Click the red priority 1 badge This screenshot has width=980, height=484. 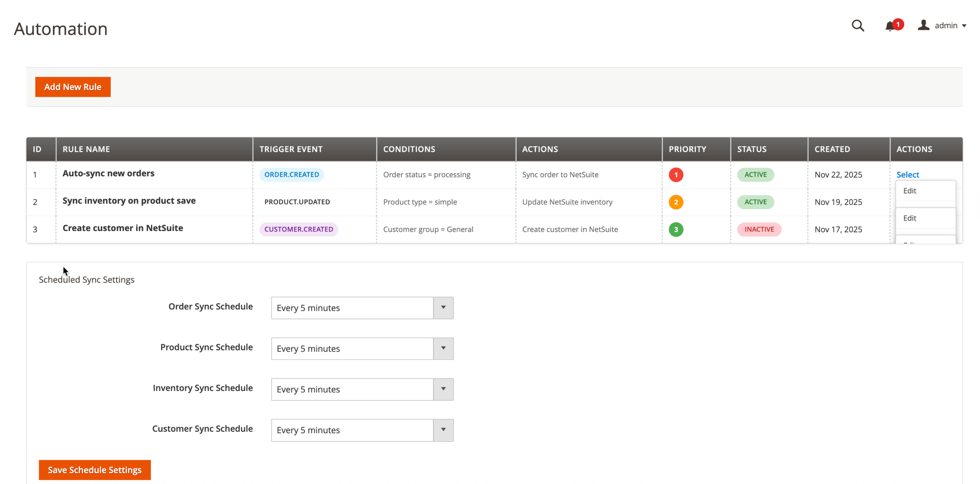(x=676, y=175)
